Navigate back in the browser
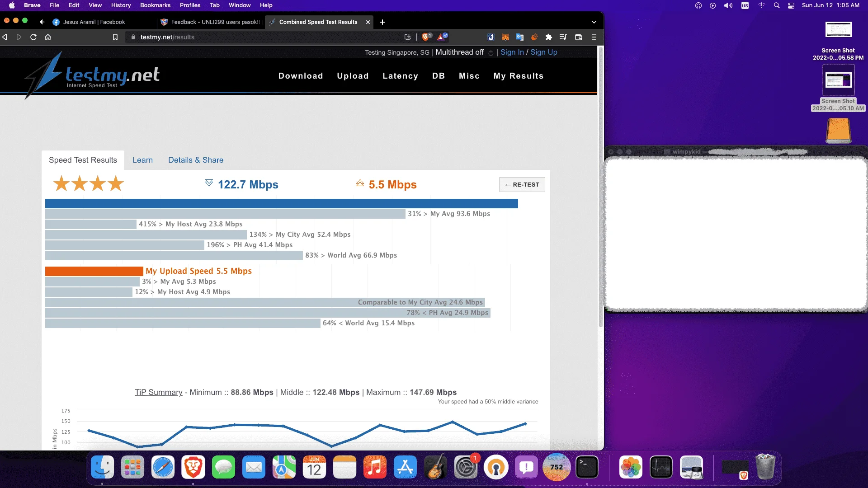Image resolution: width=868 pixels, height=488 pixels. click(x=5, y=37)
